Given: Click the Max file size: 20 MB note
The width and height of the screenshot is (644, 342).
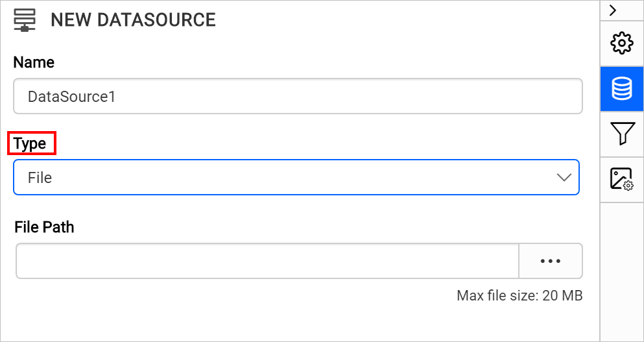Looking at the screenshot, I should (x=519, y=296).
